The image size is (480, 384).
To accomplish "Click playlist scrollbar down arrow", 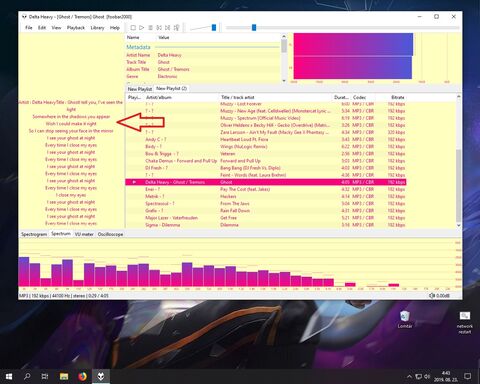I will point(459,225).
